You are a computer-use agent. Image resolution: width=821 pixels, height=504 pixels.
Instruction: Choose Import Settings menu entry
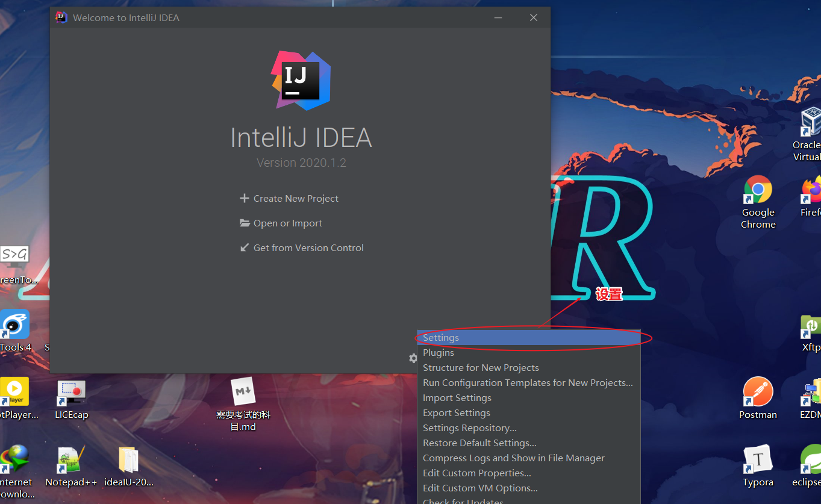[x=528, y=398]
